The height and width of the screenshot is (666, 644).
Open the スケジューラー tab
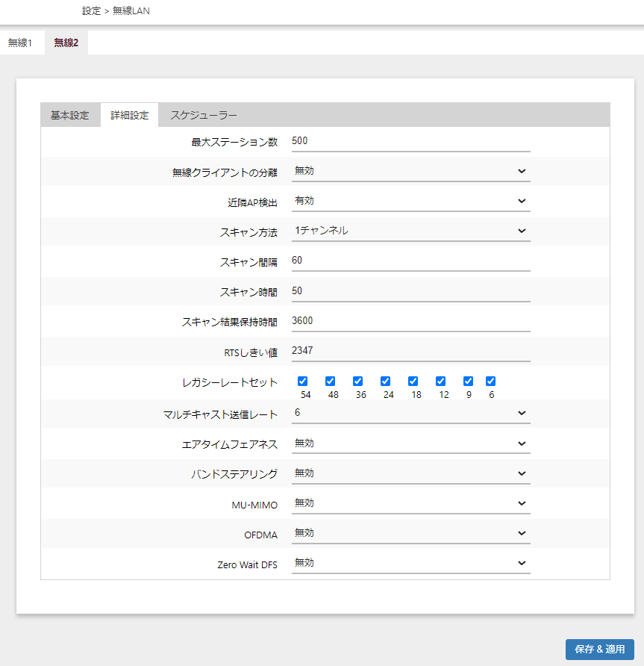204,115
